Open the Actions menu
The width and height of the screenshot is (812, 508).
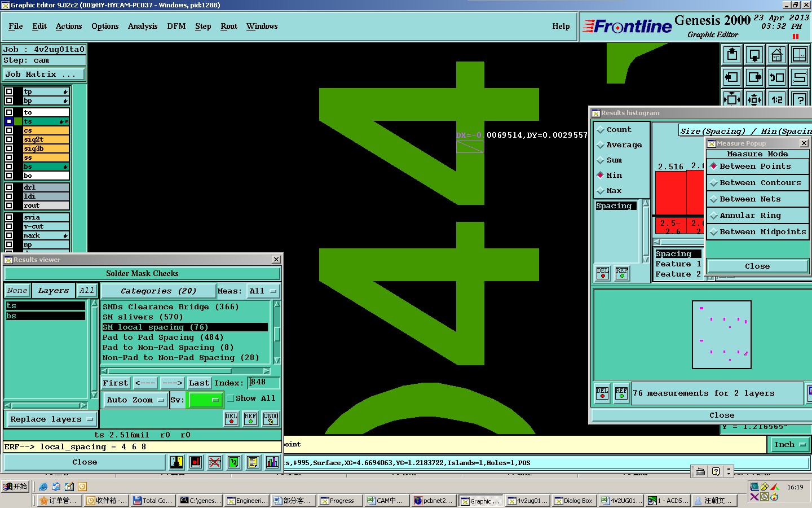coord(69,27)
